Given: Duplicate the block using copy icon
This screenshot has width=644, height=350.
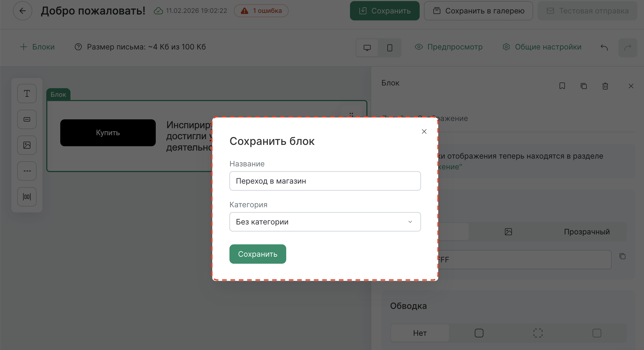Looking at the screenshot, I should coord(583,86).
